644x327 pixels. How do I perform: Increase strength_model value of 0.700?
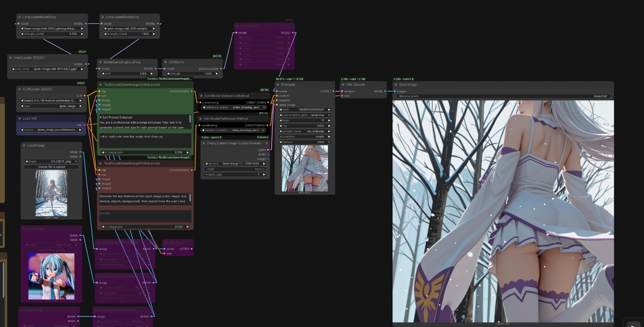coord(82,34)
